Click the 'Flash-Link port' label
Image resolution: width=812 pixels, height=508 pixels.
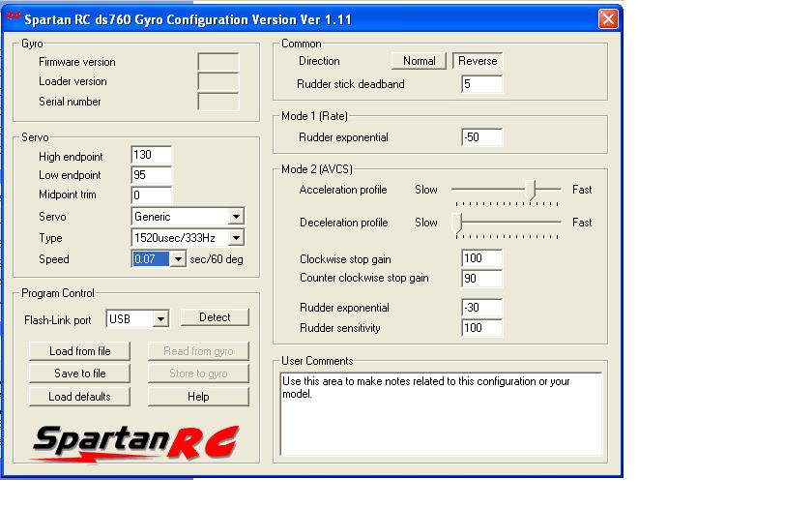coord(57,320)
